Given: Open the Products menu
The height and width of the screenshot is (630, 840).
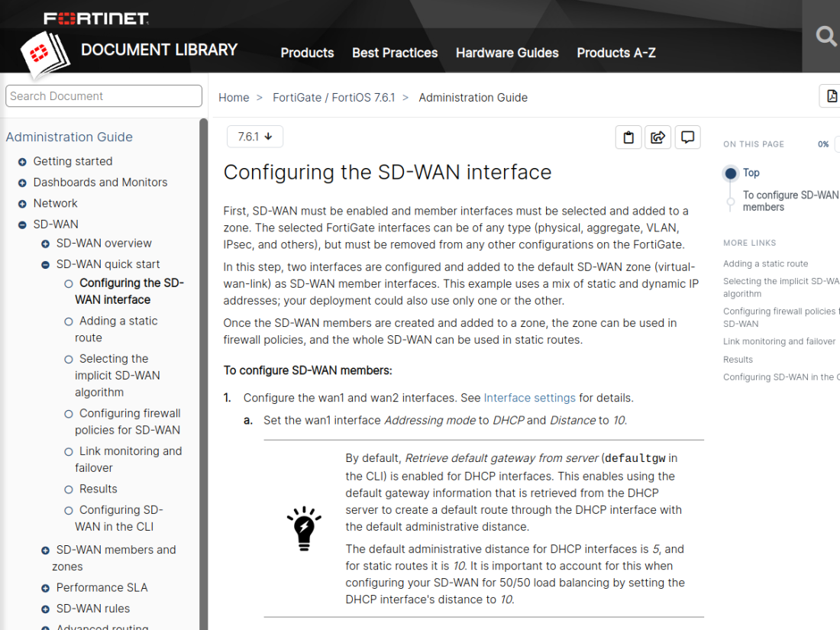Looking at the screenshot, I should pos(307,53).
